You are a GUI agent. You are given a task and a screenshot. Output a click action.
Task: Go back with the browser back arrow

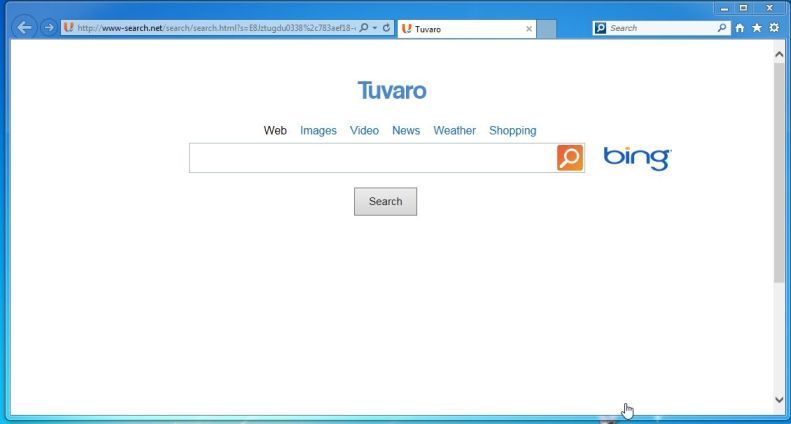pyautogui.click(x=24, y=27)
